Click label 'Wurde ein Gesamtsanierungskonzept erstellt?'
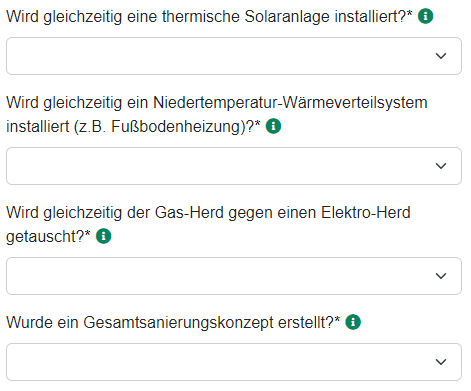471x391 pixels. 171,322
